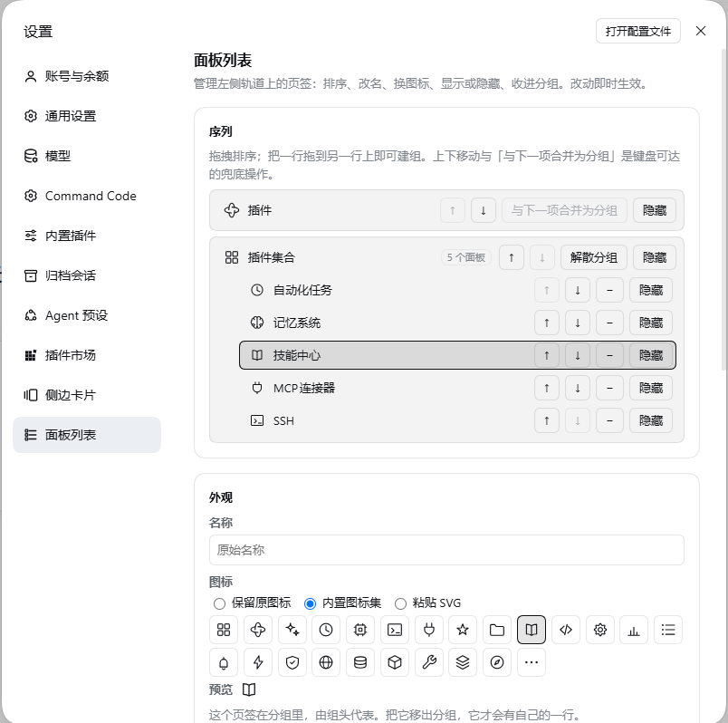Move 技能中心 down one position
This screenshot has height=723, width=728.
coord(578,355)
